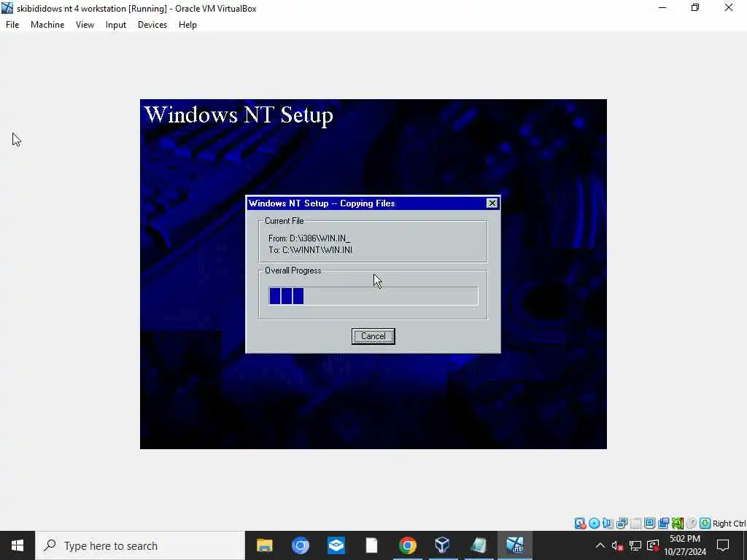Cancel the Windows NT file copy
This screenshot has height=560, width=747.
373,336
